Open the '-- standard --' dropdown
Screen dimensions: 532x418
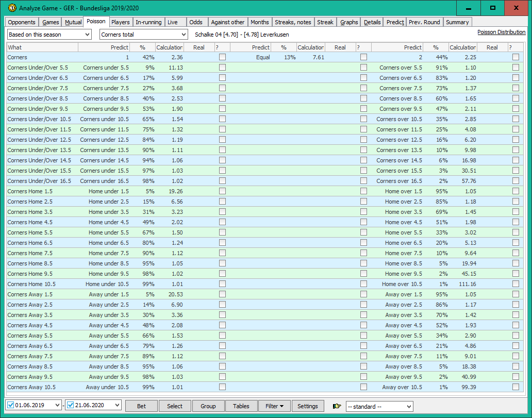pos(379,406)
